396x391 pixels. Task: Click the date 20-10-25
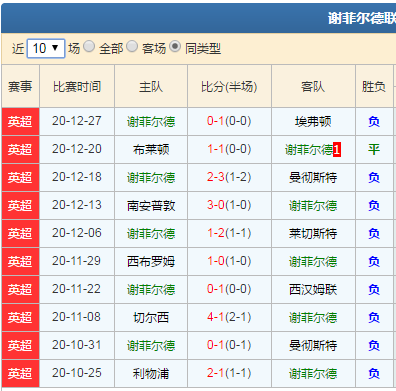click(x=77, y=373)
